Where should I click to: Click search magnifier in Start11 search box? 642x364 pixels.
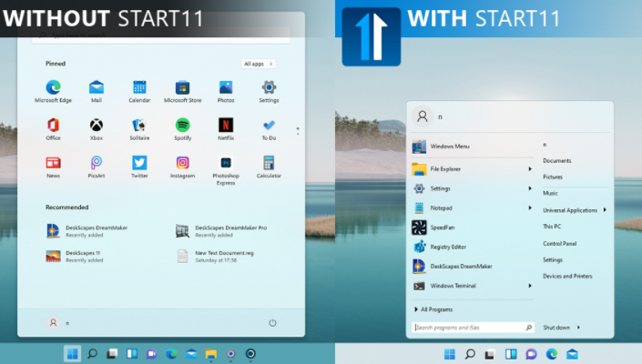(529, 328)
